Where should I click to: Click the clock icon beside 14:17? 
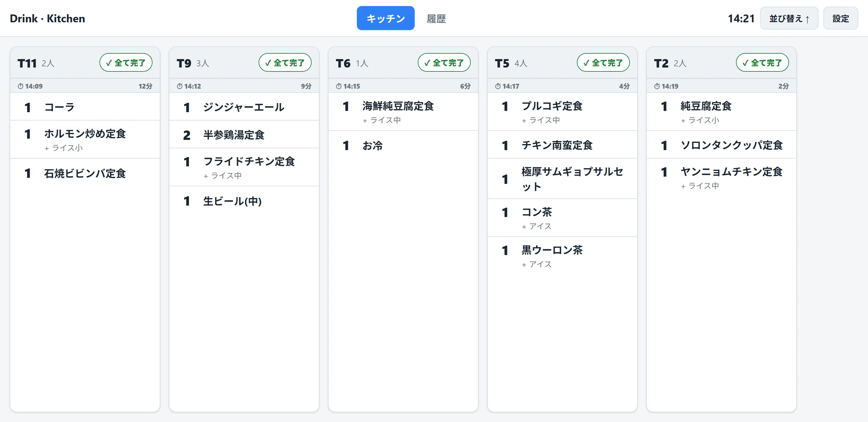point(498,86)
